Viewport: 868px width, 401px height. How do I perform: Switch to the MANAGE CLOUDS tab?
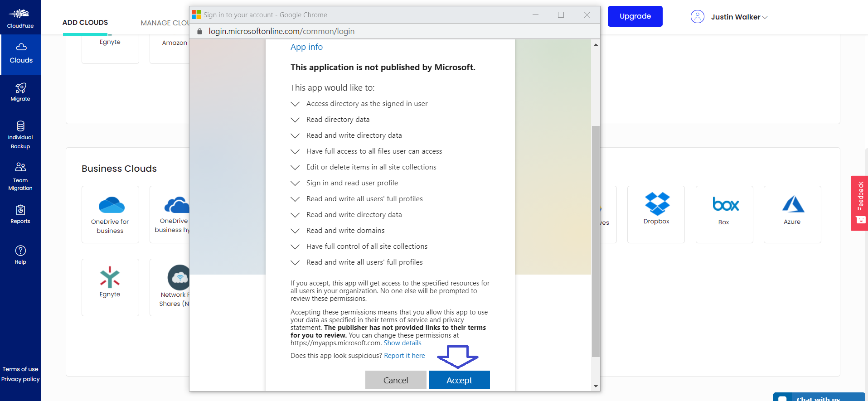(x=165, y=23)
